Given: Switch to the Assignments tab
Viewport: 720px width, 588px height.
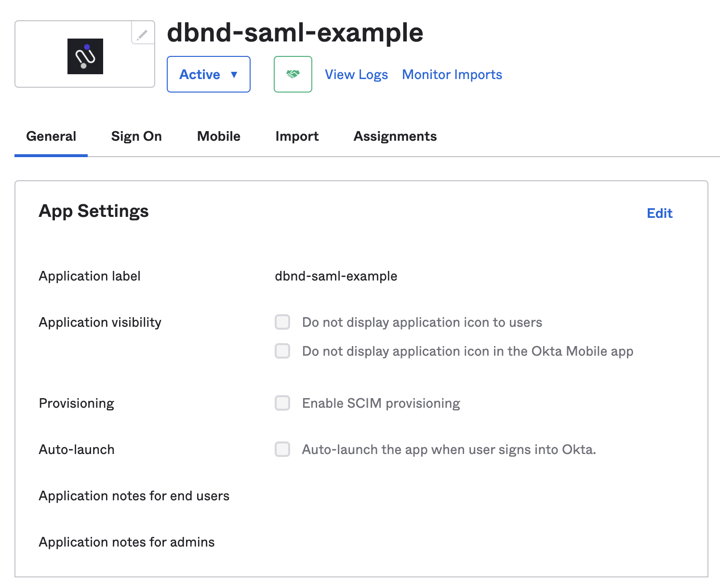Looking at the screenshot, I should [x=395, y=136].
